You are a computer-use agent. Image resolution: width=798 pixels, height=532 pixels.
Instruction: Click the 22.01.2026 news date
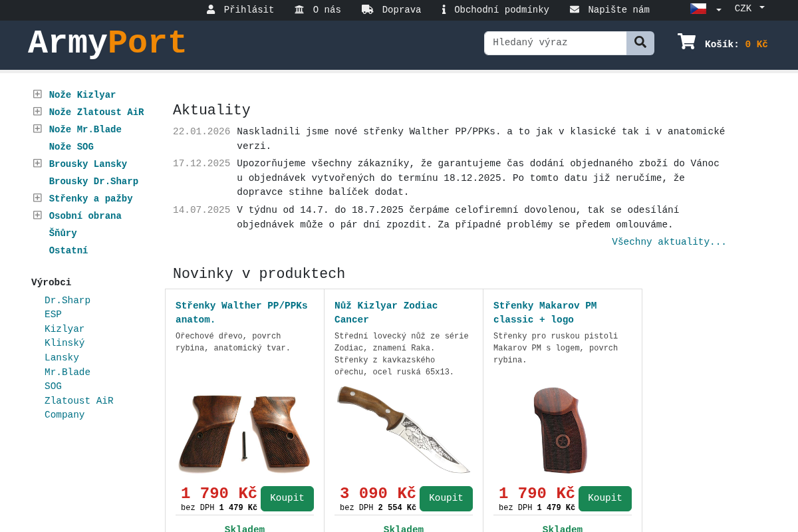pos(201,132)
